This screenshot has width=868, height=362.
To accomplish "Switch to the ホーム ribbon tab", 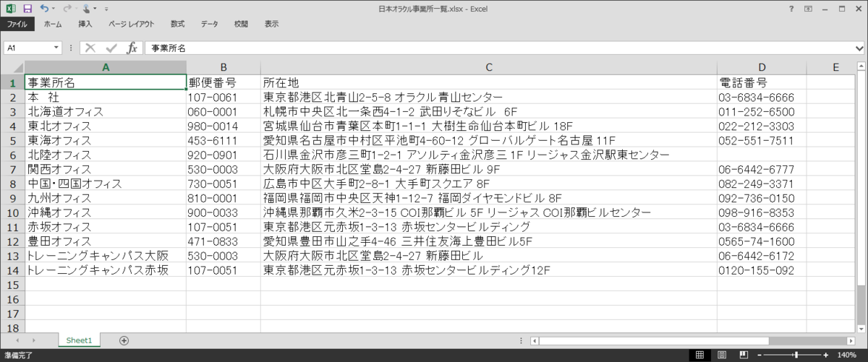I will [53, 24].
